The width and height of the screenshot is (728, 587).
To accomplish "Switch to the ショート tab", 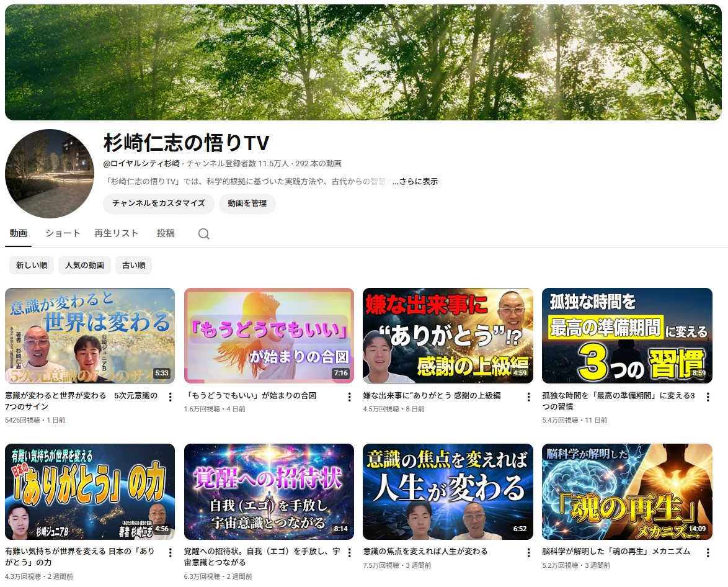I will pos(62,234).
